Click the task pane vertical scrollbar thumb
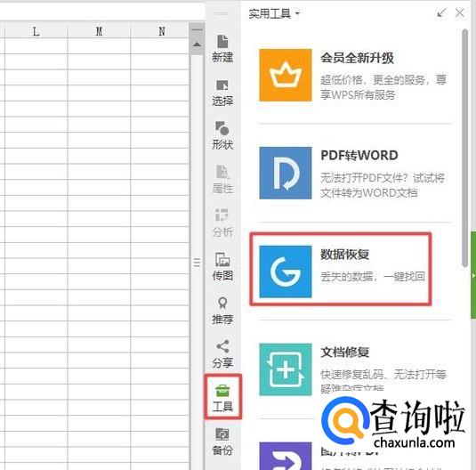The height and width of the screenshot is (470, 476). pyautogui.click(x=464, y=148)
